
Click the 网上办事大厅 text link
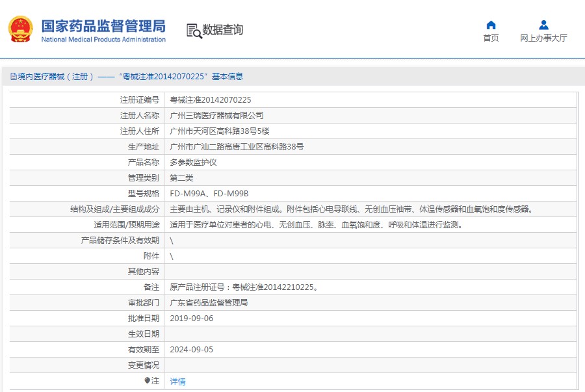(543, 38)
